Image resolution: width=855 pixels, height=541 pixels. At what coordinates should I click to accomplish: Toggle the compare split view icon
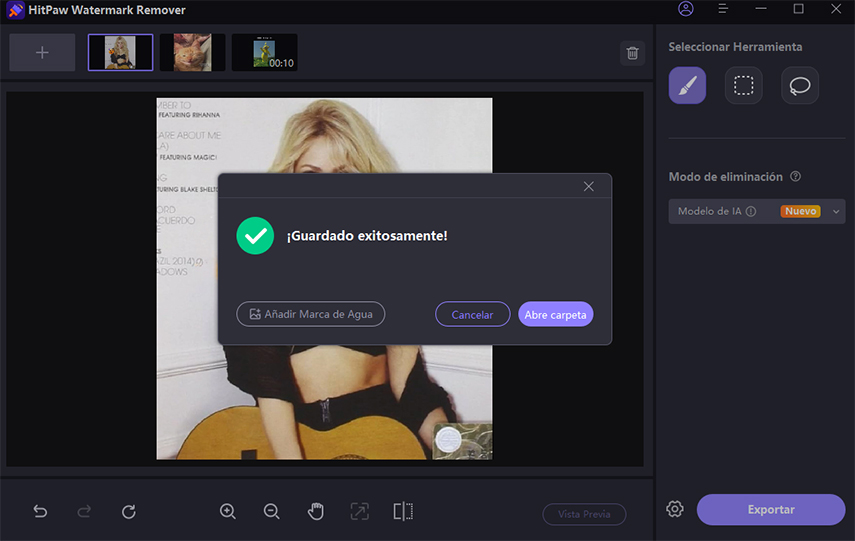pos(403,511)
